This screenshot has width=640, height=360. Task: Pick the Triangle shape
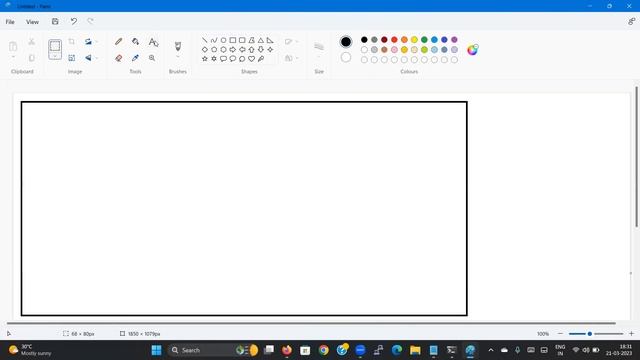click(x=261, y=40)
